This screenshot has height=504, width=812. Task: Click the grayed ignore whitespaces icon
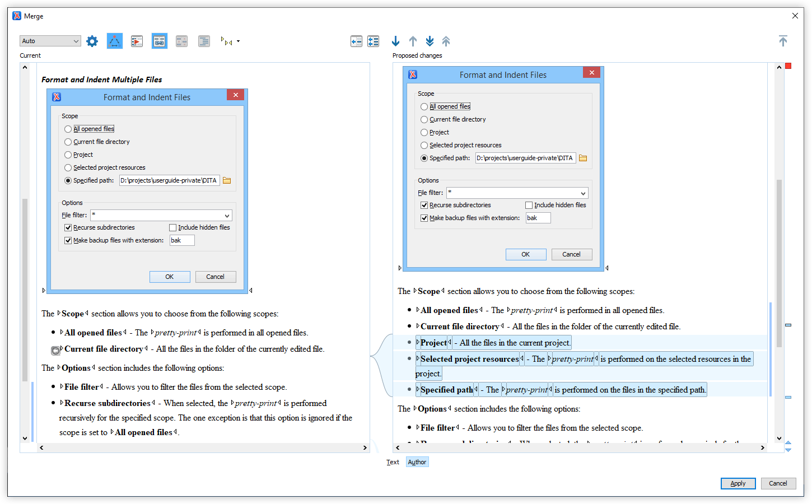tap(181, 41)
